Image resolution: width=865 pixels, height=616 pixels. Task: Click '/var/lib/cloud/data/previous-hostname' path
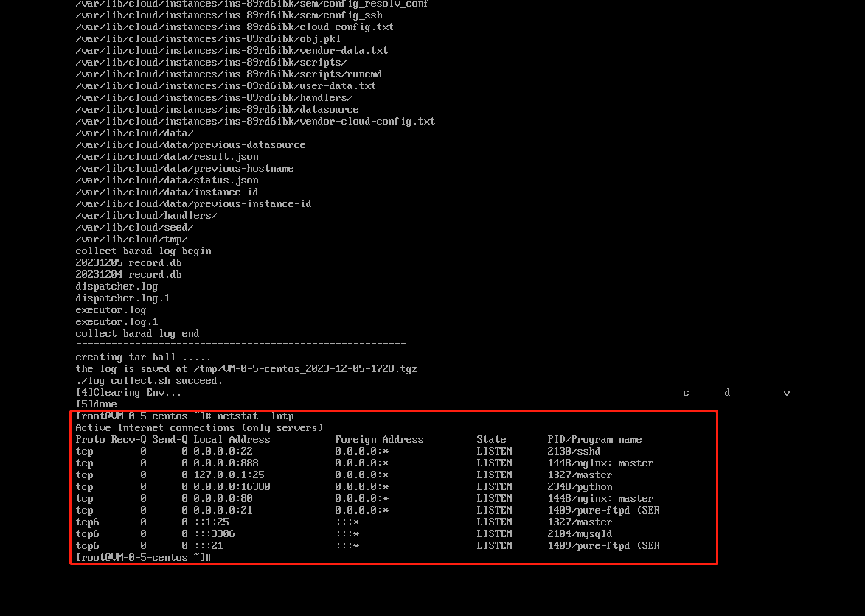tap(184, 169)
